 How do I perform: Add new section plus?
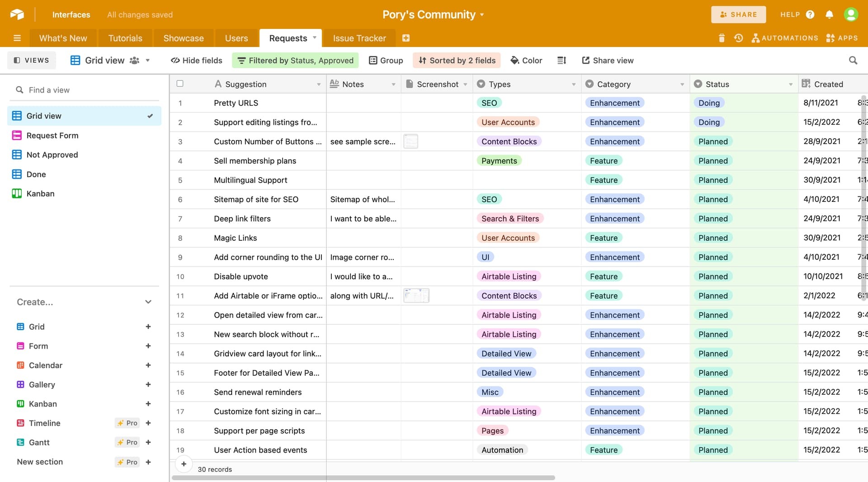[x=148, y=462]
